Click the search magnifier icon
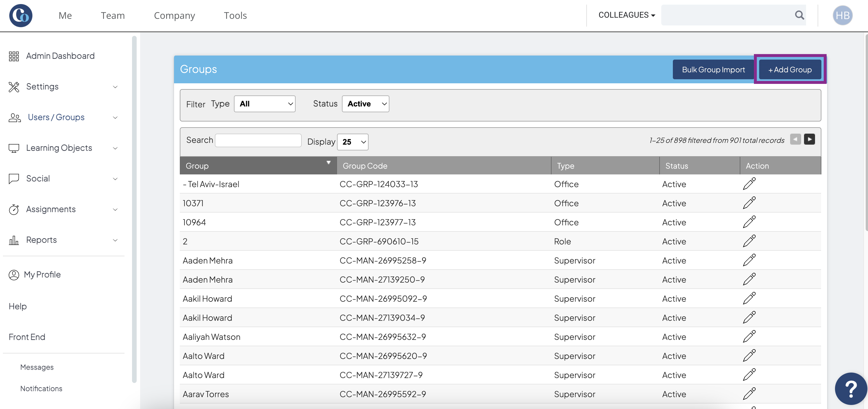 coord(799,15)
